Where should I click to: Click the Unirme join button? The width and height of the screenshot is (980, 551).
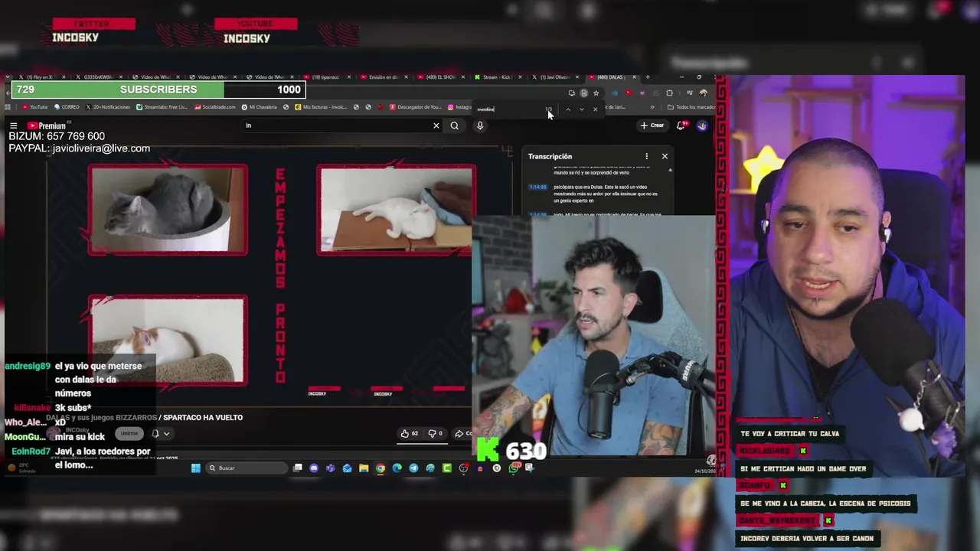(129, 434)
